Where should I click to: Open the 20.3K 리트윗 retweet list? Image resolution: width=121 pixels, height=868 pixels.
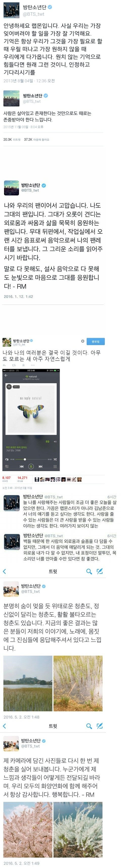point(12,140)
